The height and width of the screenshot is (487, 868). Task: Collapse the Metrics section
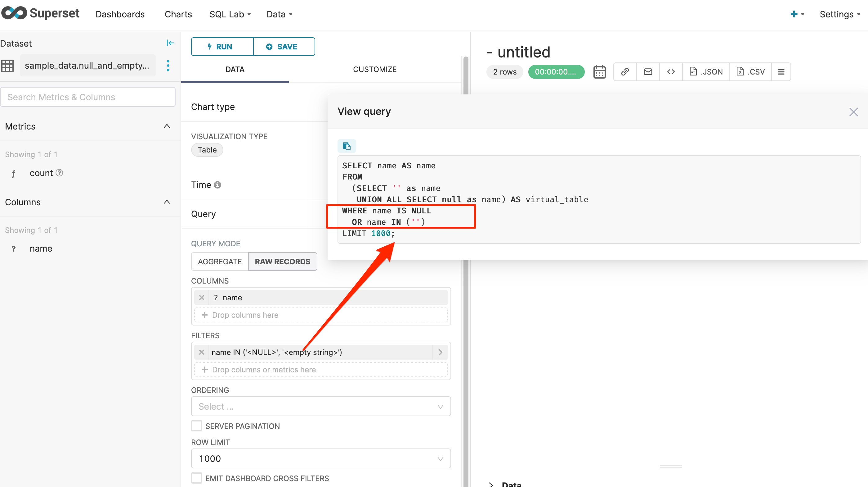point(167,126)
